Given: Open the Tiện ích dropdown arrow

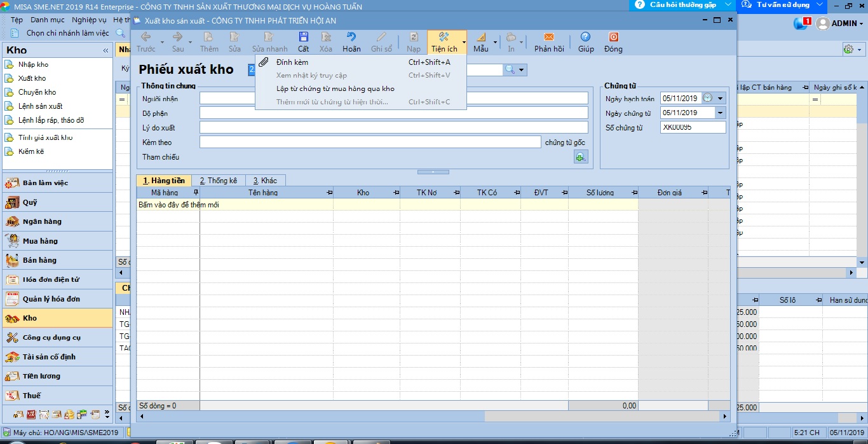Looking at the screenshot, I should pyautogui.click(x=463, y=43).
